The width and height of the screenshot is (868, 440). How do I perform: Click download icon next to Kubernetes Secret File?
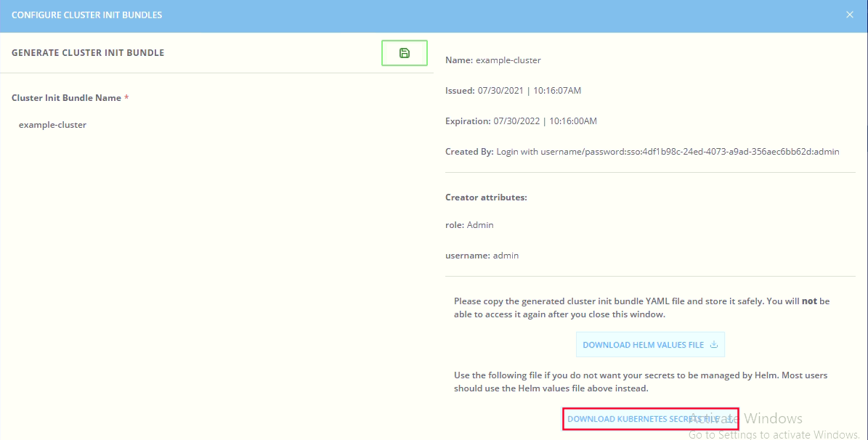(729, 419)
